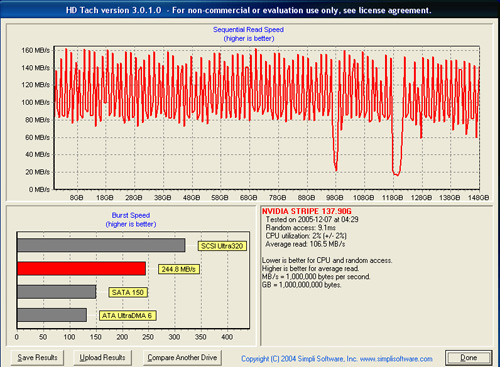Click the 400 burst axis label
The height and width of the screenshot is (367, 500).
227,337
